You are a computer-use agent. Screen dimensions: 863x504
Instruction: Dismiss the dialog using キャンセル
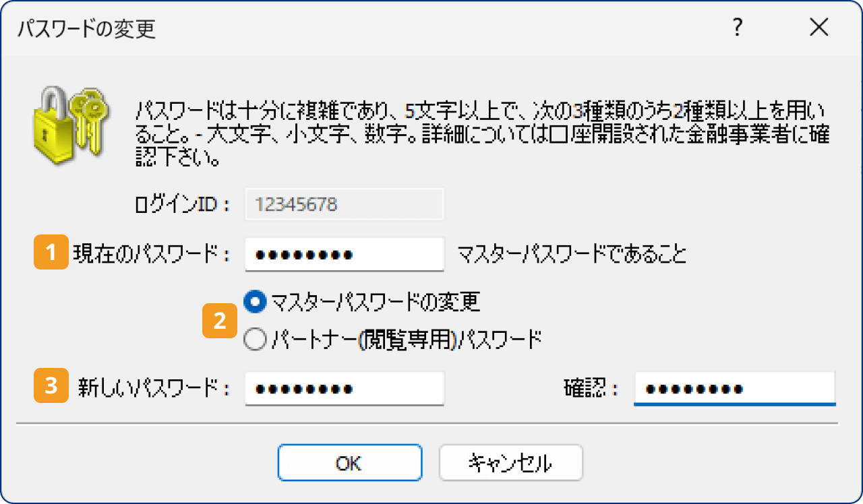(x=510, y=463)
